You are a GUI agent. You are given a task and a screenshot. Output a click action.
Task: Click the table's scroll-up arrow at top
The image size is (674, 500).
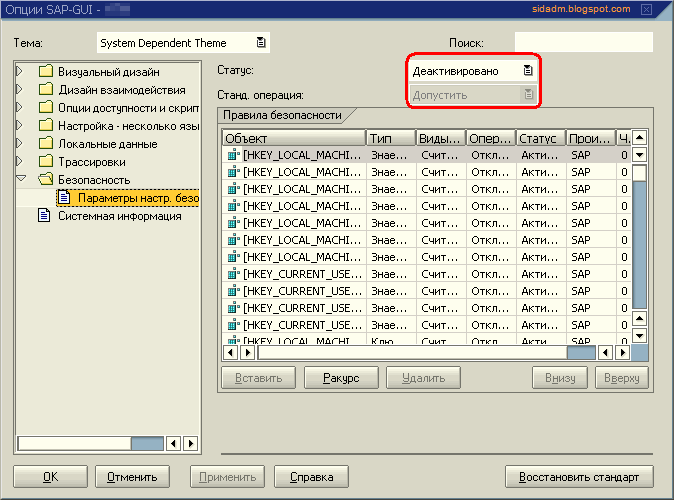click(x=640, y=138)
